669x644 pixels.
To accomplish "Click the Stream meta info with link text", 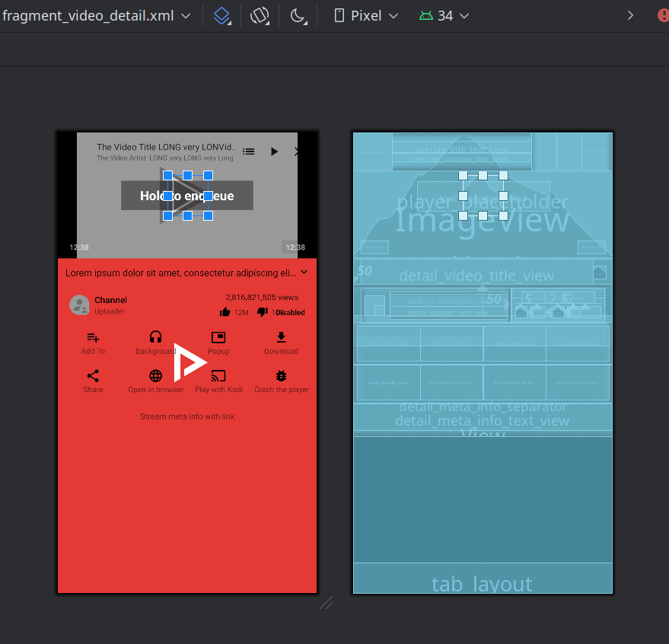I will [187, 416].
